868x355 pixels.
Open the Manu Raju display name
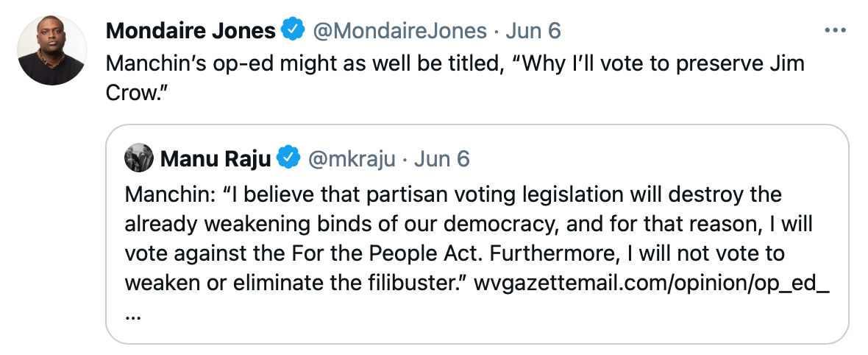tap(216, 158)
